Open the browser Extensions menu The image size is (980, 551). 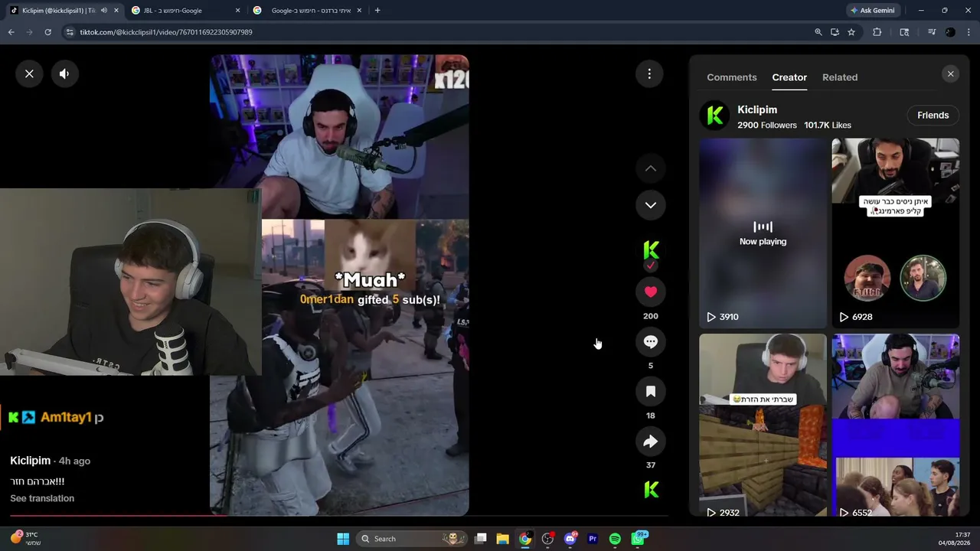point(877,32)
